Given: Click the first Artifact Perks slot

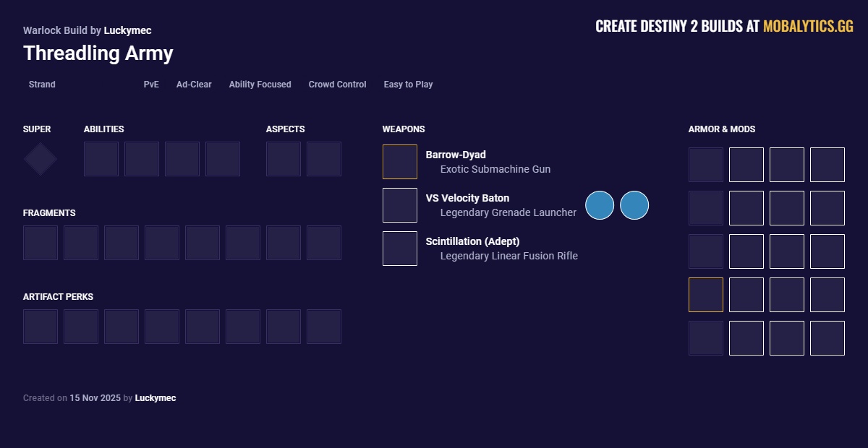Looking at the screenshot, I should [41, 327].
